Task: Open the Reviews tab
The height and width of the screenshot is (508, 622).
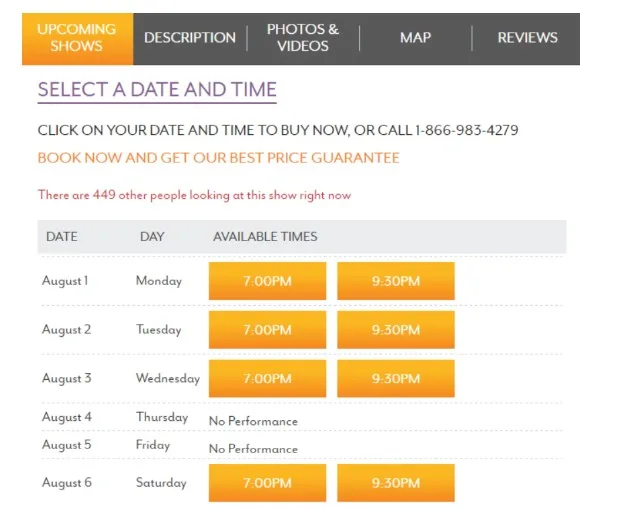Action: 527,38
